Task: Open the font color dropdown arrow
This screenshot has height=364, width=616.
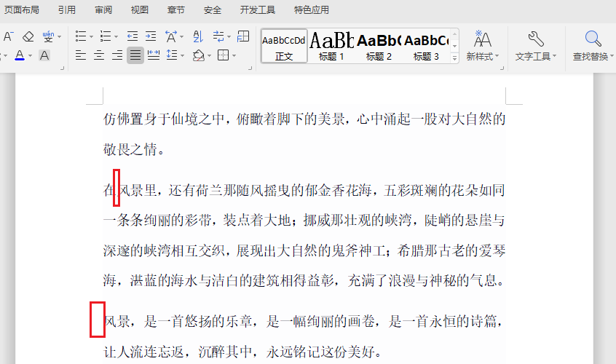Action: click(x=30, y=56)
